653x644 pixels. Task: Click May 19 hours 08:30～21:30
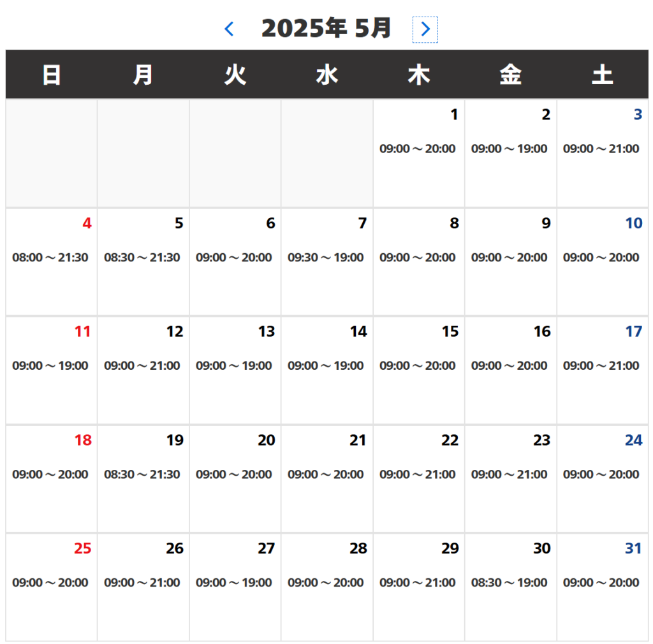[142, 474]
